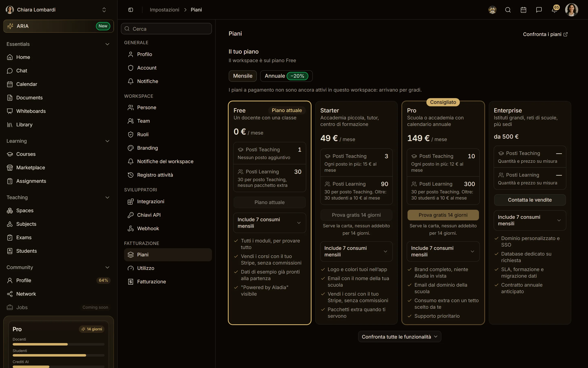588x368 pixels.
Task: Expand Include 7 consumi mensili in Pro card
Action: [x=443, y=251]
